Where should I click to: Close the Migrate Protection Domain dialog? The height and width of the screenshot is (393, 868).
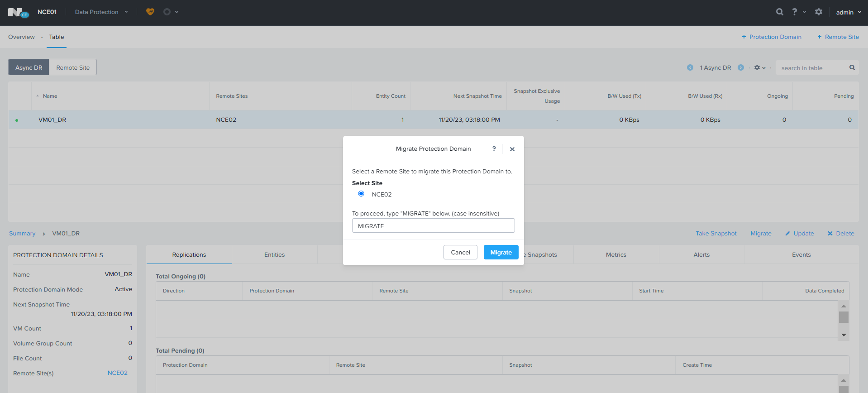pyautogui.click(x=512, y=149)
